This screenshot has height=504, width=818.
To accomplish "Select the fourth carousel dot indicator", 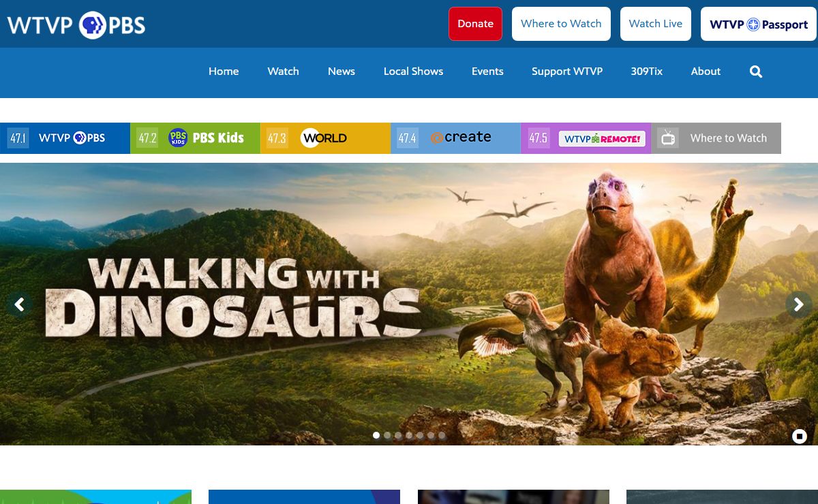I will point(409,435).
